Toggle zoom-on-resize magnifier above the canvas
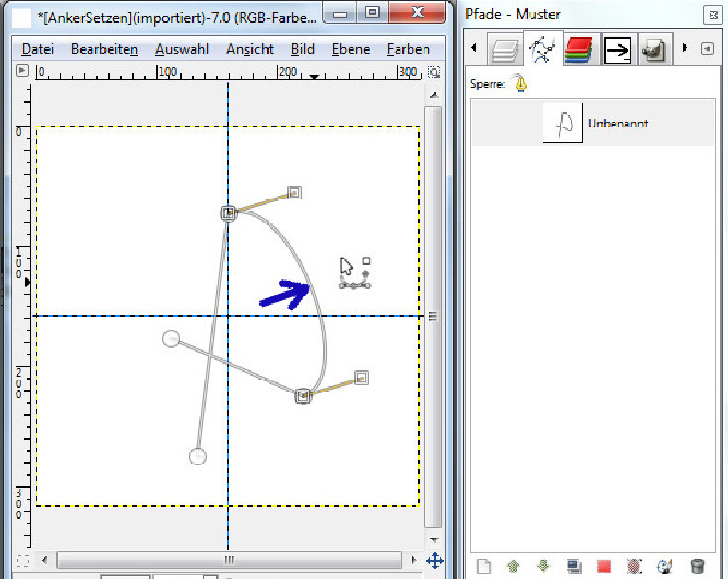Image resolution: width=728 pixels, height=579 pixels. [434, 71]
